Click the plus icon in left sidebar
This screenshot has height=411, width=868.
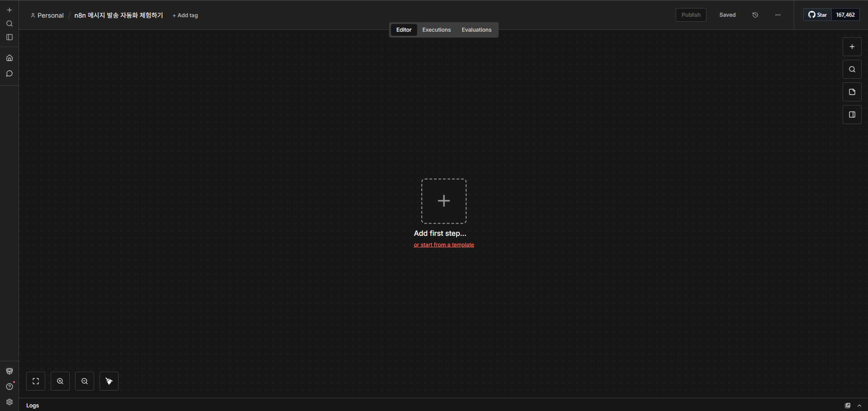(10, 10)
